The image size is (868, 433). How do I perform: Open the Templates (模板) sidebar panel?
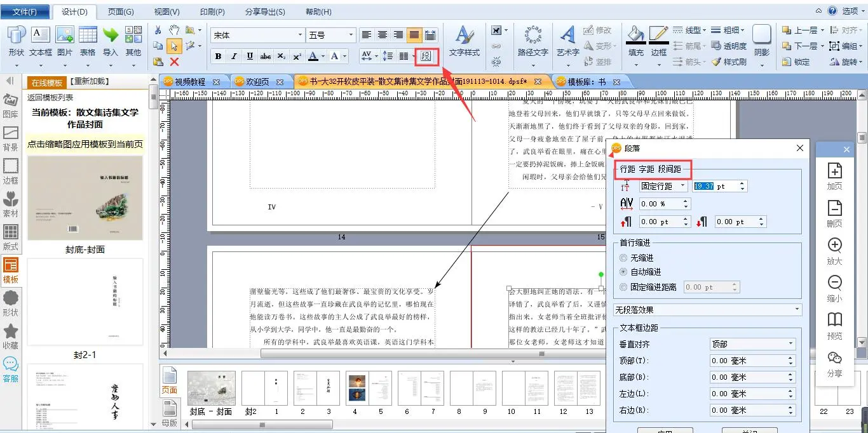tap(11, 270)
